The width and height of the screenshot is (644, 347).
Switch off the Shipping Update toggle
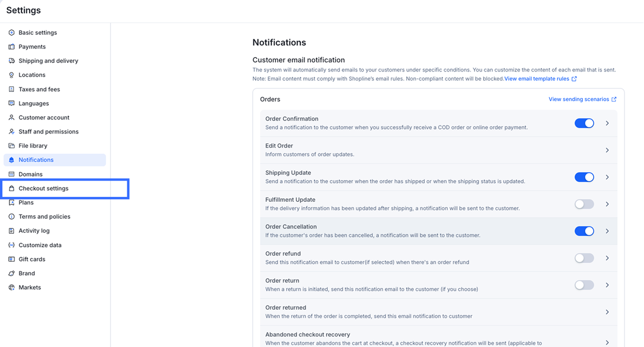click(x=584, y=177)
